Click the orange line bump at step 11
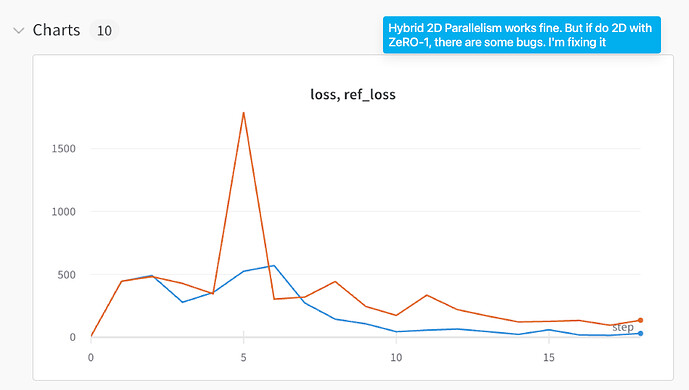Viewport: 689px width, 390px height. tap(427, 295)
